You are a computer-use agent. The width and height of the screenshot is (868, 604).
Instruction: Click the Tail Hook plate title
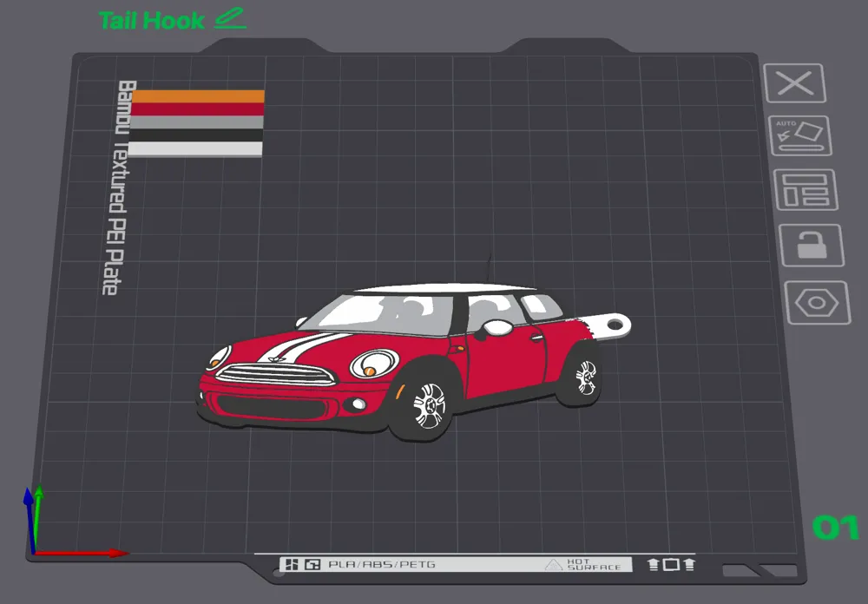(152, 21)
